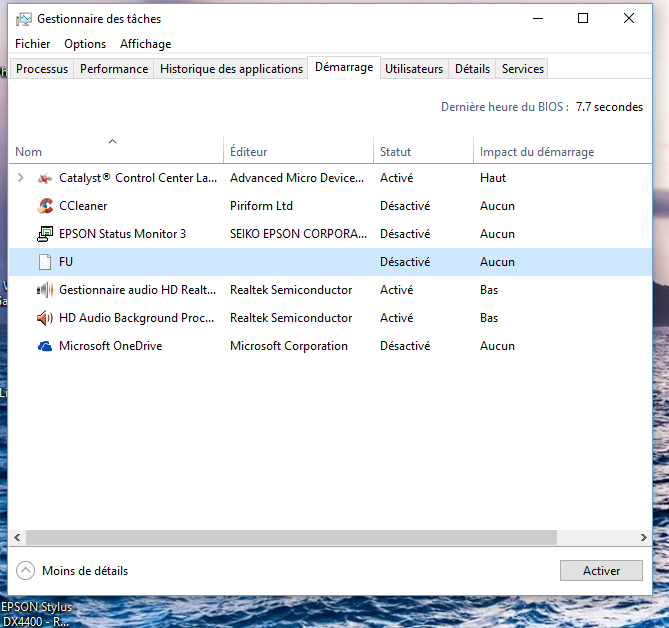669x628 pixels.
Task: Select the CCleaner icon in list
Action: tap(44, 206)
